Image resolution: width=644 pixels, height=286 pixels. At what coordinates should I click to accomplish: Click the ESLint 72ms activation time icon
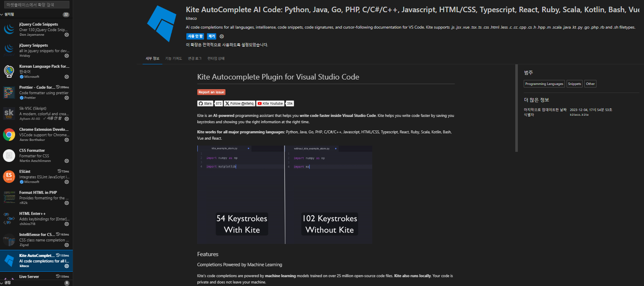59,171
